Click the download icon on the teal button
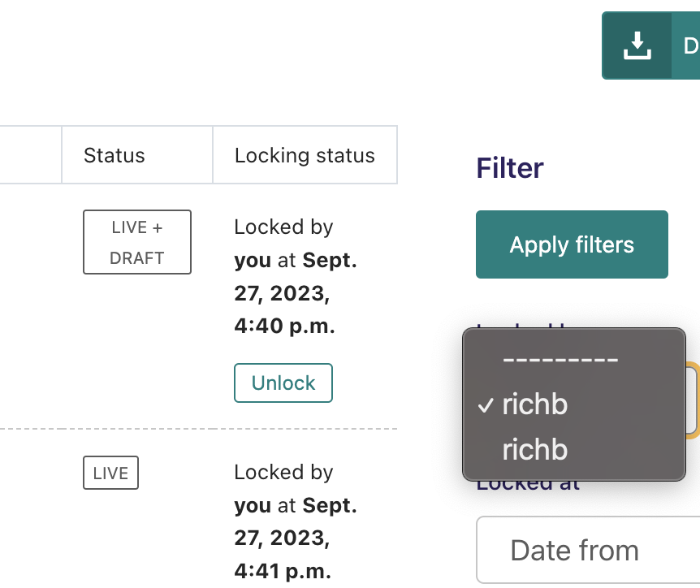This screenshot has height=588, width=700. click(x=637, y=45)
